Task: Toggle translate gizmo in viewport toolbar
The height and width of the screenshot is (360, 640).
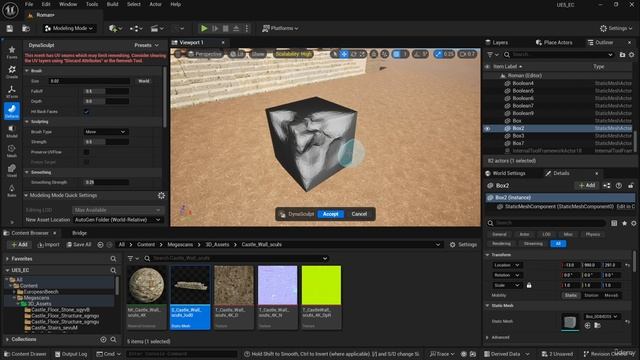Action: [344, 54]
